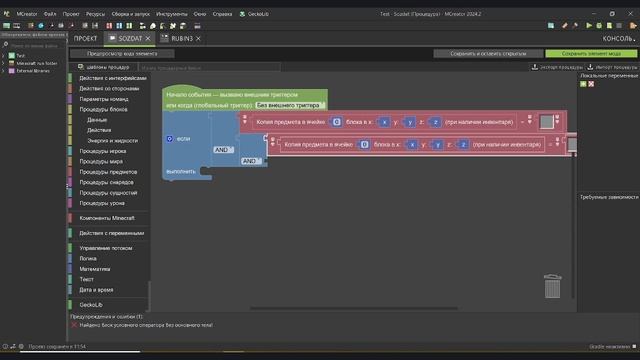Select the GeckoLib block category
Screen dimensions: 640x360
[x=91, y=305]
